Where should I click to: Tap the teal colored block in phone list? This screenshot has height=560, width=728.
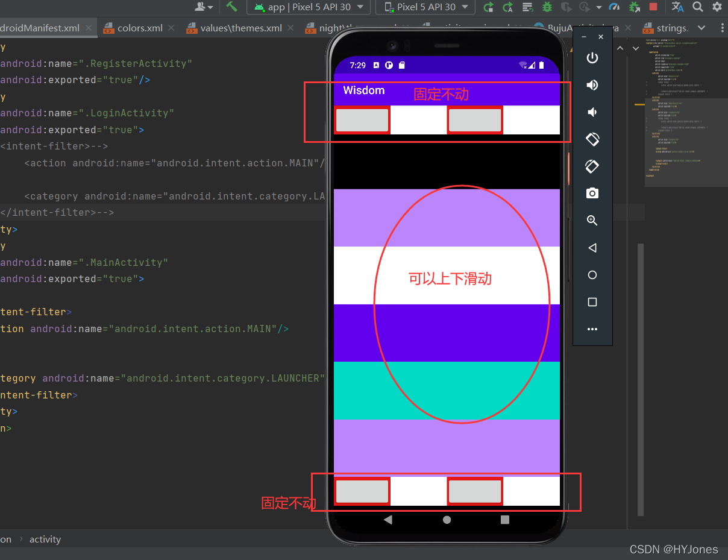coord(447,390)
